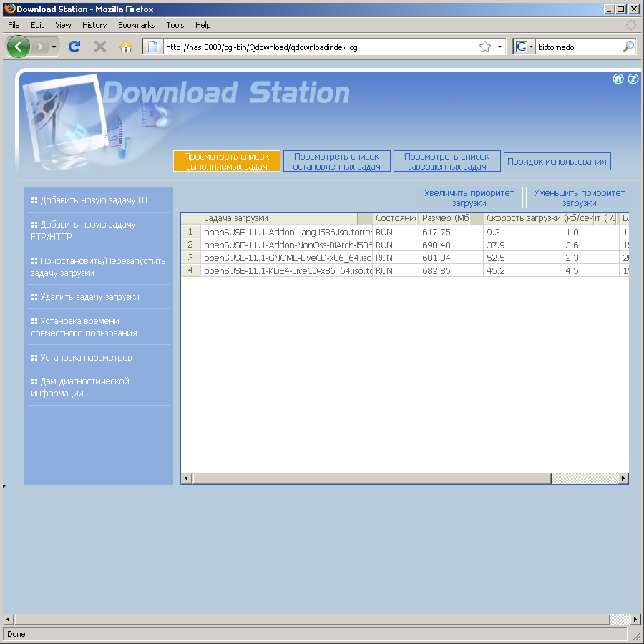
Task: Click the page icon in address bar
Action: point(152,47)
